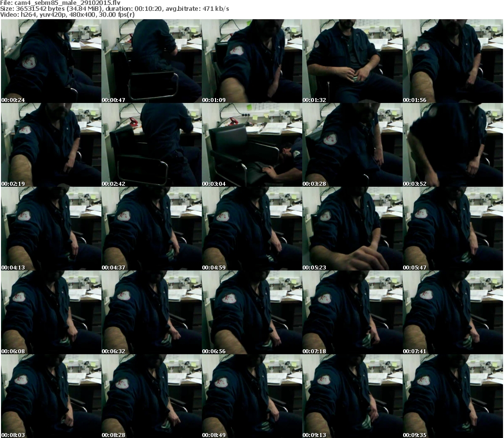The image size is (504, 438).
Task: Pick the frame at 00:05:47
Action: click(453, 229)
